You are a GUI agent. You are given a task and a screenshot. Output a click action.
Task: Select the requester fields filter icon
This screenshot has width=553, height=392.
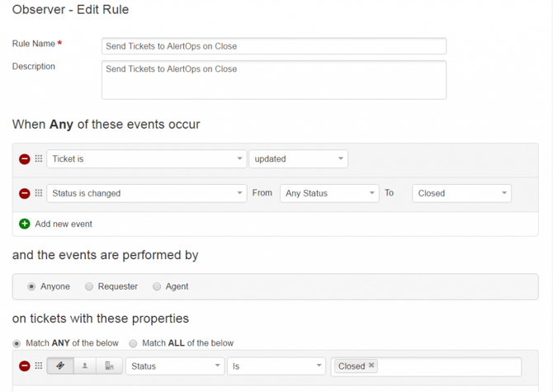85,366
